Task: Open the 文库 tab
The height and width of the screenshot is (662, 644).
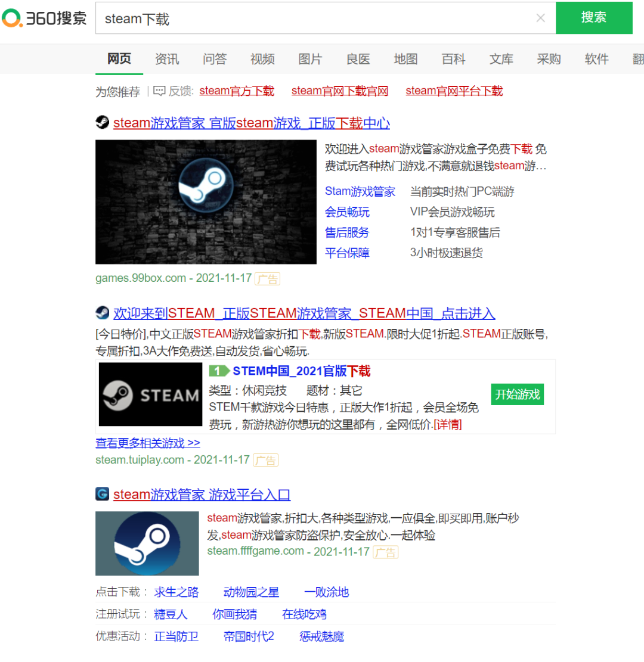Action: pos(501,58)
